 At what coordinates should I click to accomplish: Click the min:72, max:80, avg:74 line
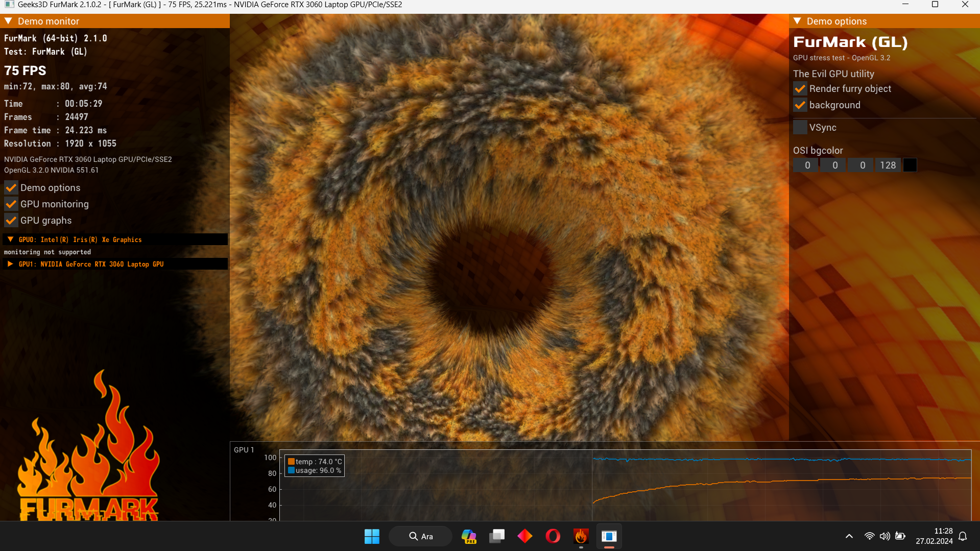(56, 87)
